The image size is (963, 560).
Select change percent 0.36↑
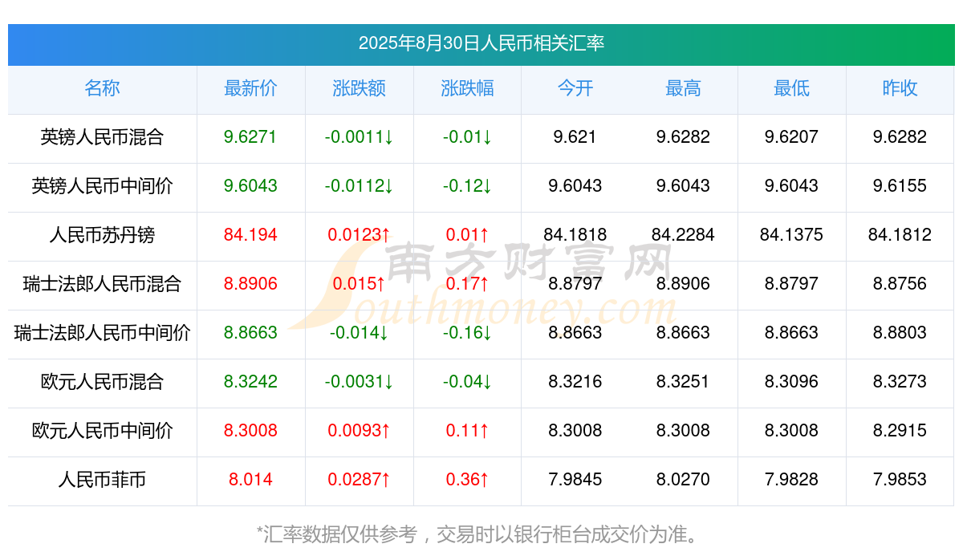(467, 480)
